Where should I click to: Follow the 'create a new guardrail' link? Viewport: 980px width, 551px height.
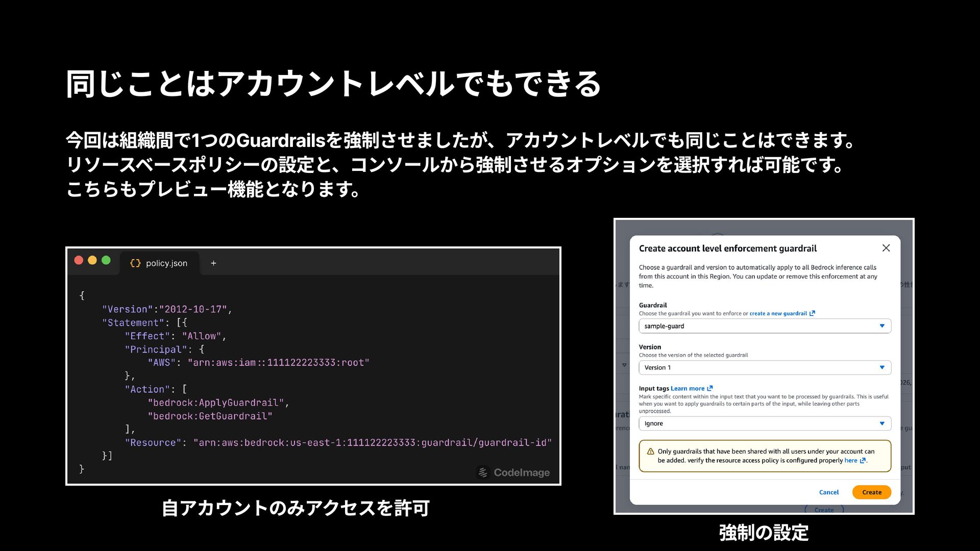[x=778, y=313]
